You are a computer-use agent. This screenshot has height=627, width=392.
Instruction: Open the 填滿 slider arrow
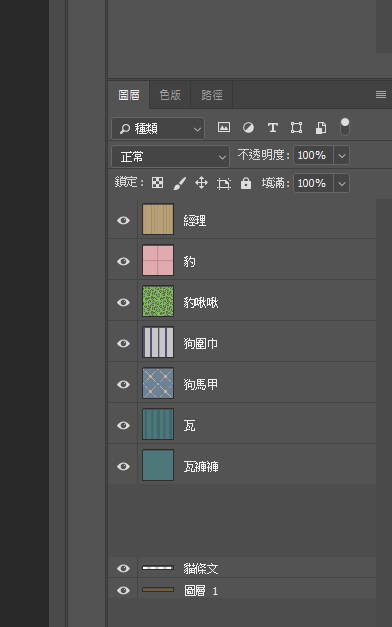[342, 183]
